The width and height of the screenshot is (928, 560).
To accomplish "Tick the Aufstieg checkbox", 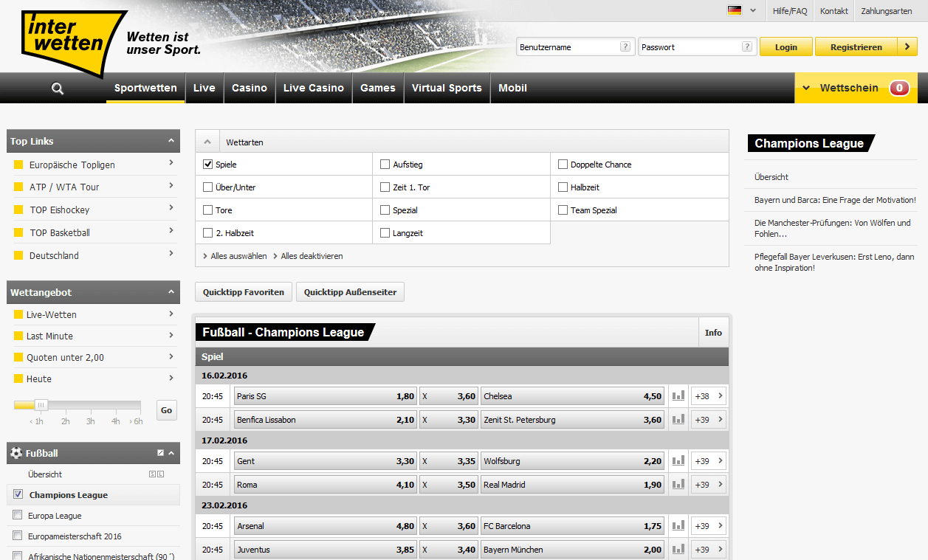I will click(x=385, y=165).
